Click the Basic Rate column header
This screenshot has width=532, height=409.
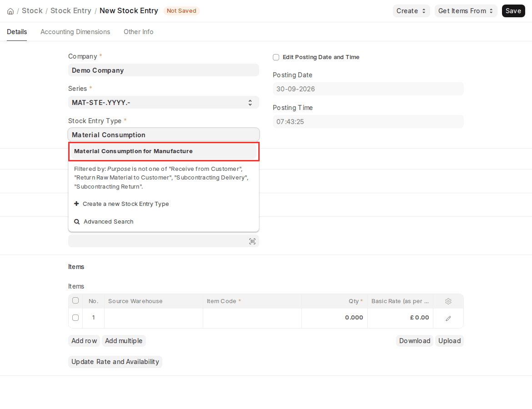(400, 301)
